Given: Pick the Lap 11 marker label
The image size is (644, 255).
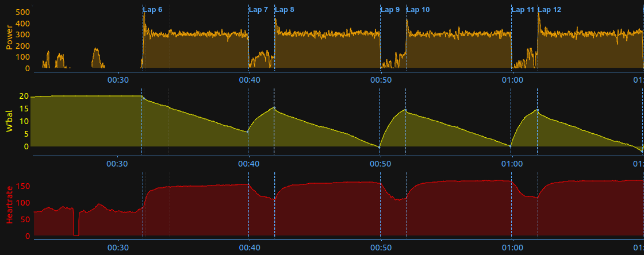Looking at the screenshot, I should point(523,9).
